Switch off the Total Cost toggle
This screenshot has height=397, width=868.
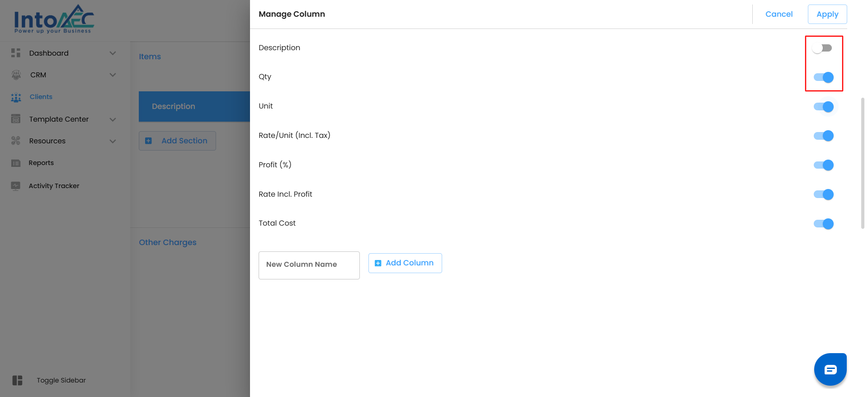(823, 224)
